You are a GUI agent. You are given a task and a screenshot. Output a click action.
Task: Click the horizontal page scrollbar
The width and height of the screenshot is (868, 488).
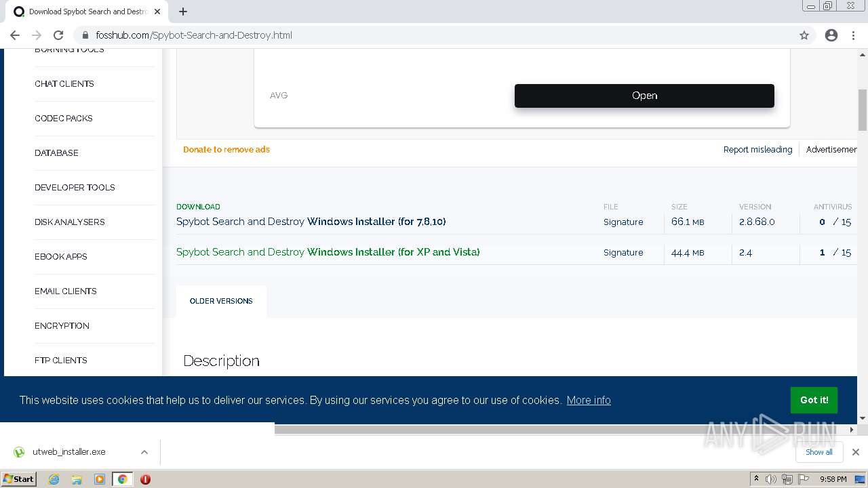559,429
